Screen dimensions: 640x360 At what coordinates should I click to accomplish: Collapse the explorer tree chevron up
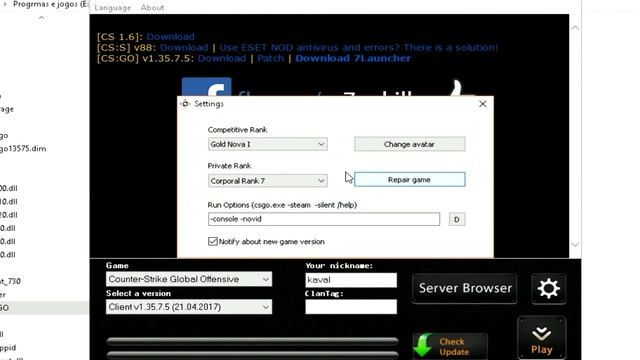pyautogui.click(x=42, y=18)
